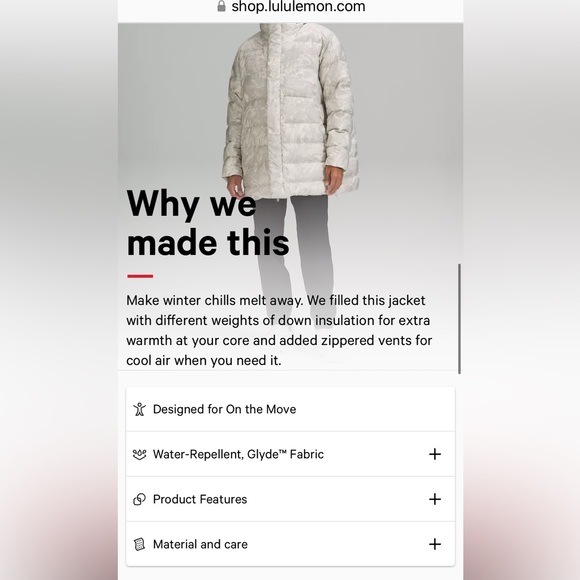
Task: Click the page scrollbar thumb
Action: click(459, 319)
